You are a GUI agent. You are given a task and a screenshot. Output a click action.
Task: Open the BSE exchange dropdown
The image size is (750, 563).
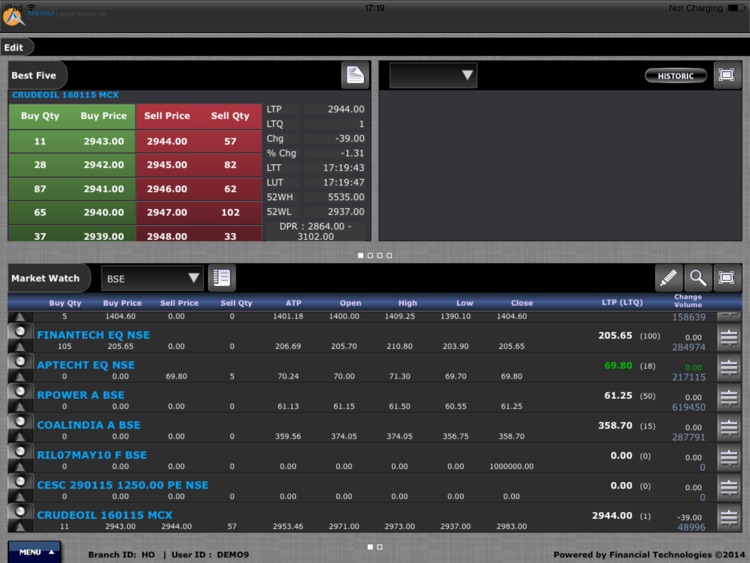[x=153, y=278]
